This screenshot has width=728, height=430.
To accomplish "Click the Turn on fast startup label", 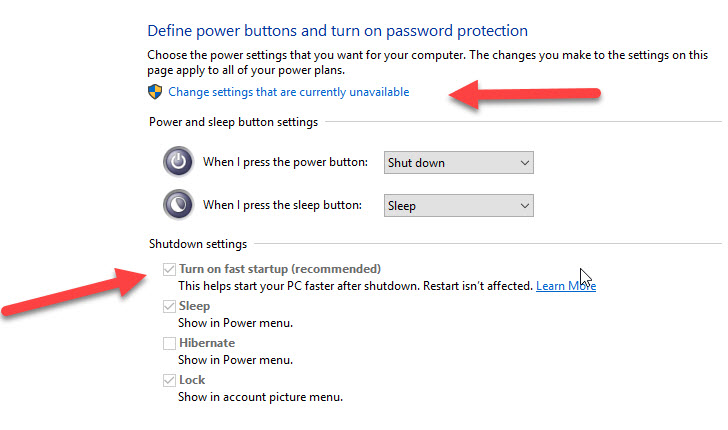I will click(280, 269).
